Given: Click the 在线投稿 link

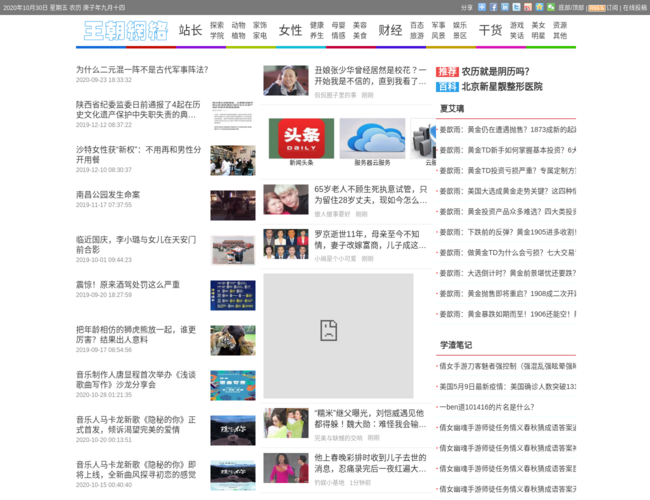Looking at the screenshot, I should (x=635, y=8).
